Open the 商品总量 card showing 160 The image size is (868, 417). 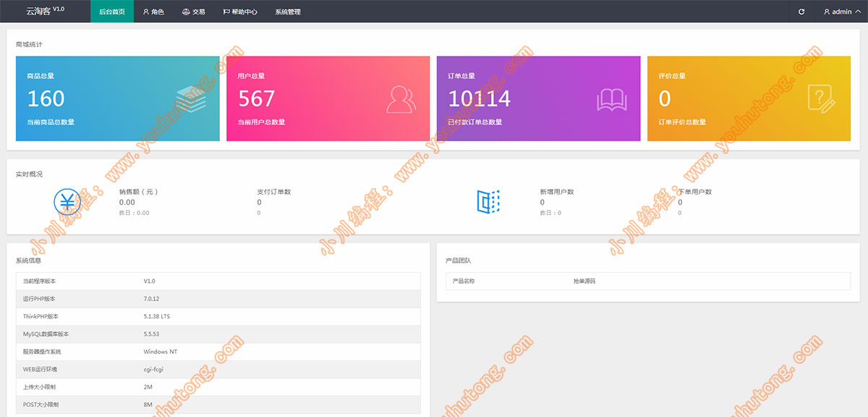(x=118, y=98)
